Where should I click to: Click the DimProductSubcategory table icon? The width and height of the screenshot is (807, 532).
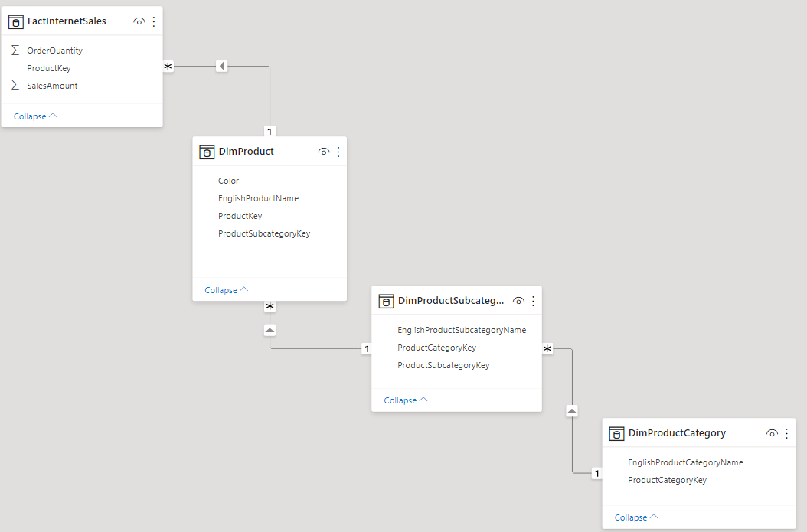[x=386, y=301]
